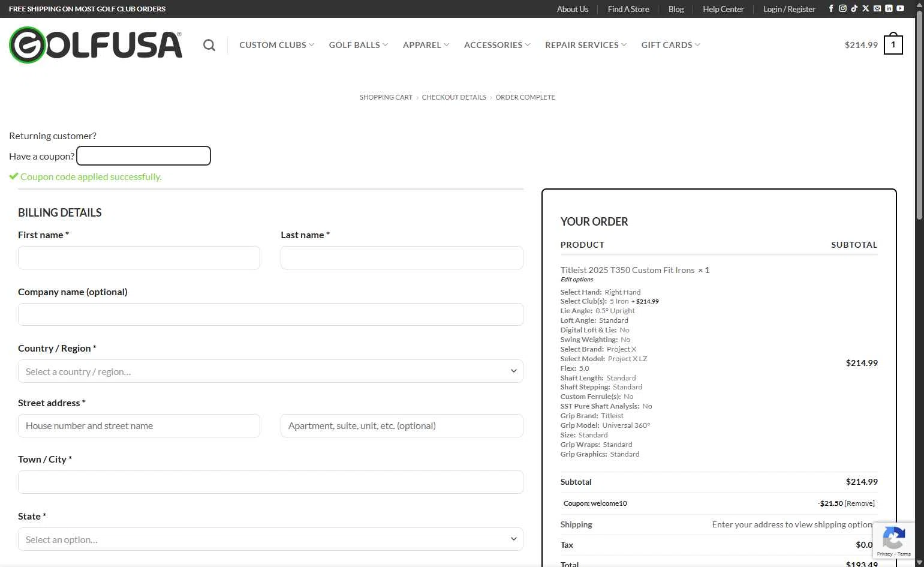Viewport: 924px width, 567px height.
Task: Click 'Titleist 2025 T350 Custom Fit Irons' product name
Action: pyautogui.click(x=627, y=270)
